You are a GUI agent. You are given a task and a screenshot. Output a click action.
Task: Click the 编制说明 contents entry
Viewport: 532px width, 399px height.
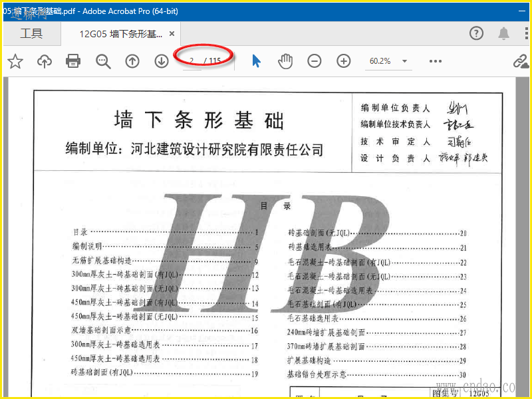(166, 246)
